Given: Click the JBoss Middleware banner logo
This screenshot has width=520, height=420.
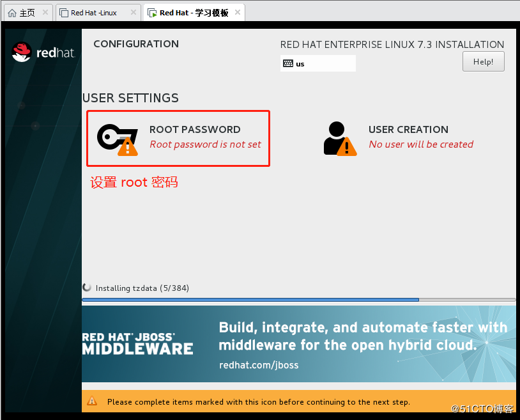Looking at the screenshot, I should pos(137,344).
